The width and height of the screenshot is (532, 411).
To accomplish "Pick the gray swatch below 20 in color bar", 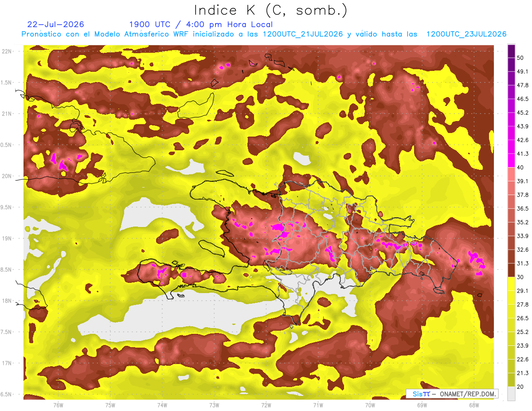I will point(511,394).
